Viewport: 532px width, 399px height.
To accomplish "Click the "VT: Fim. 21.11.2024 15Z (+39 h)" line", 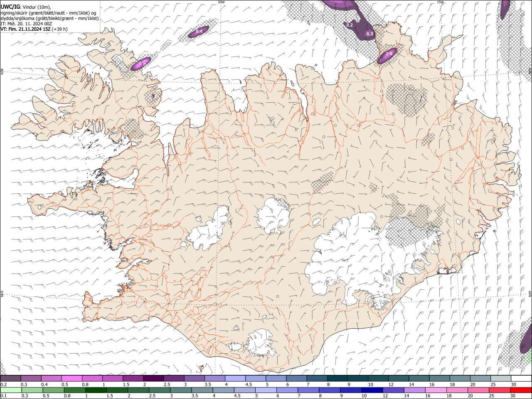I will coord(34,29).
